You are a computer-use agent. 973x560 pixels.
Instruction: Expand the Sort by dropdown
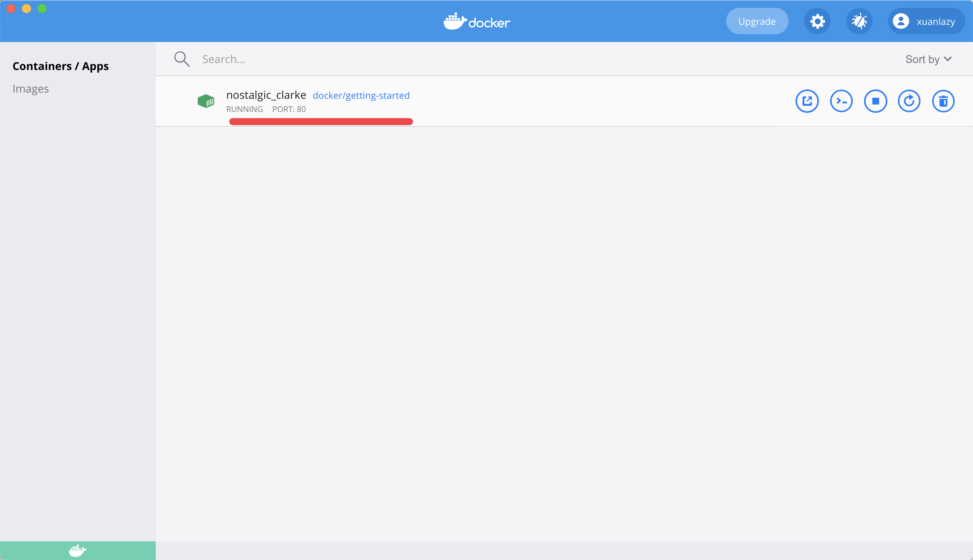[x=929, y=59]
